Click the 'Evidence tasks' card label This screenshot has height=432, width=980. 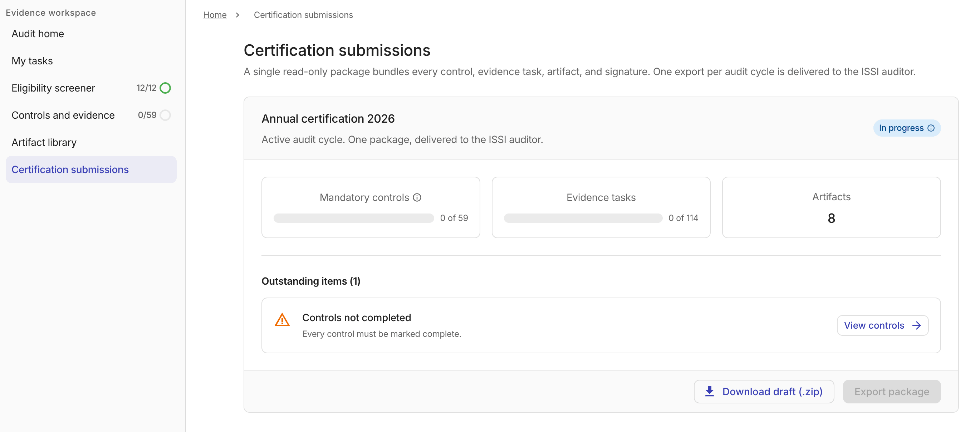pyautogui.click(x=601, y=197)
